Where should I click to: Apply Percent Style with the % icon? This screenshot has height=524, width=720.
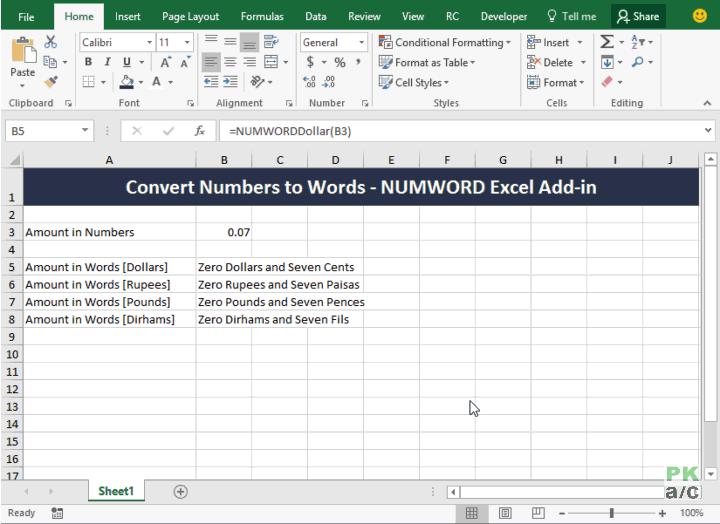tap(340, 62)
